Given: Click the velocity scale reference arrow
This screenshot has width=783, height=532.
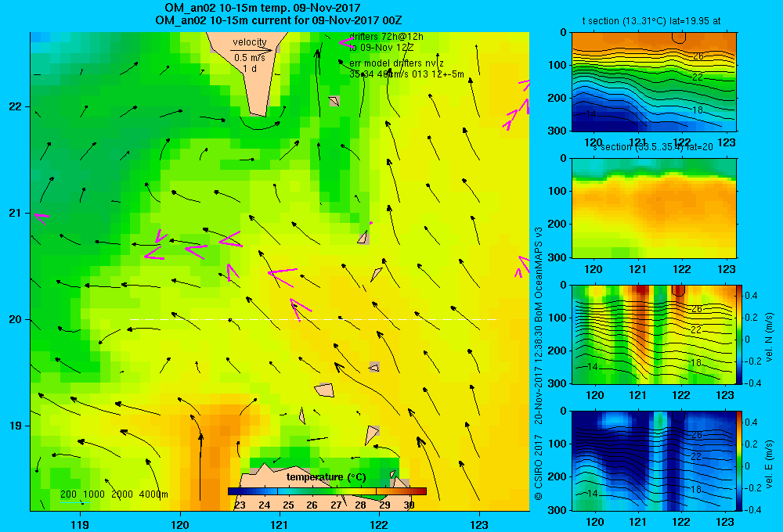Looking at the screenshot, I should [x=251, y=50].
